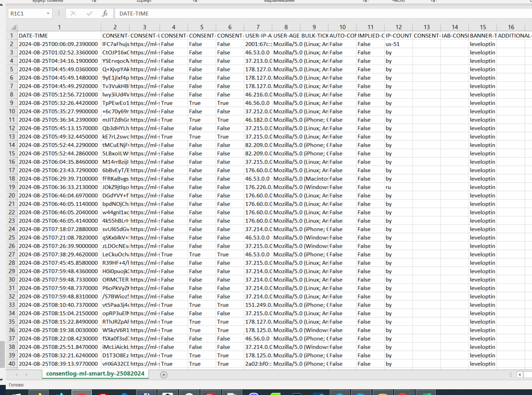Select cell 2024-08-25T08:10:40.7370000

coord(59,305)
